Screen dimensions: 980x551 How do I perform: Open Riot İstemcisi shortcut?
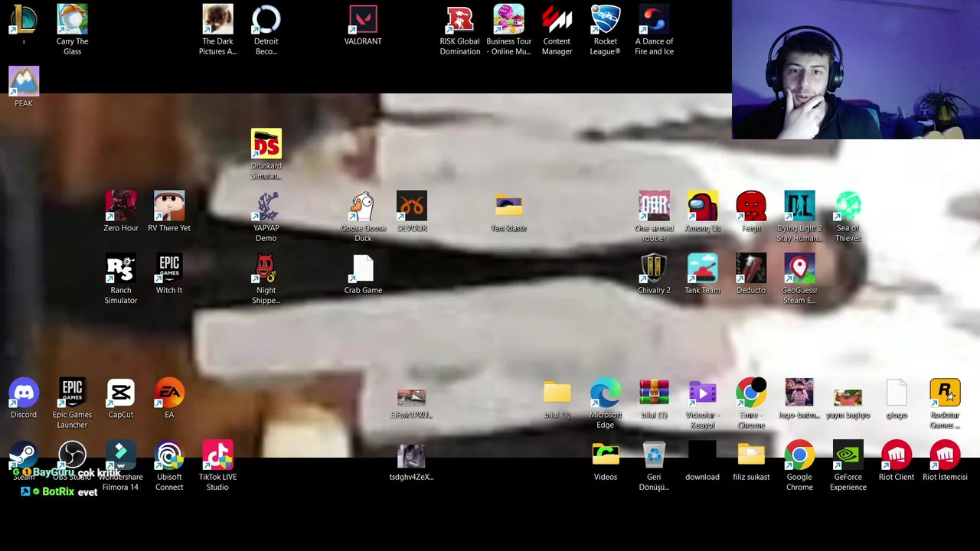(x=945, y=461)
